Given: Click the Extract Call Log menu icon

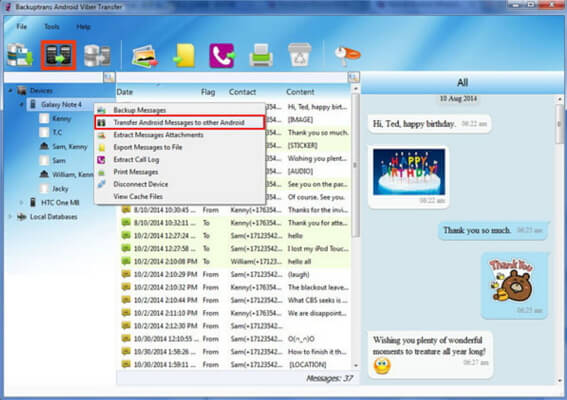Looking at the screenshot, I should point(102,159).
